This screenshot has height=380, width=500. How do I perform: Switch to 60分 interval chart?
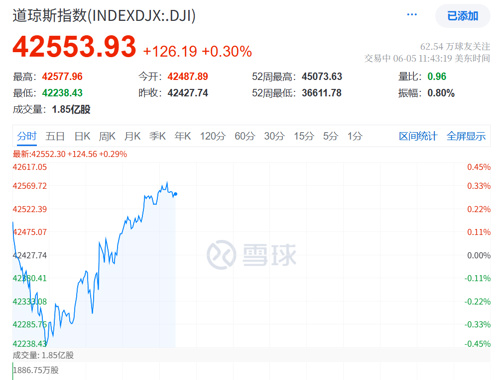click(245, 136)
